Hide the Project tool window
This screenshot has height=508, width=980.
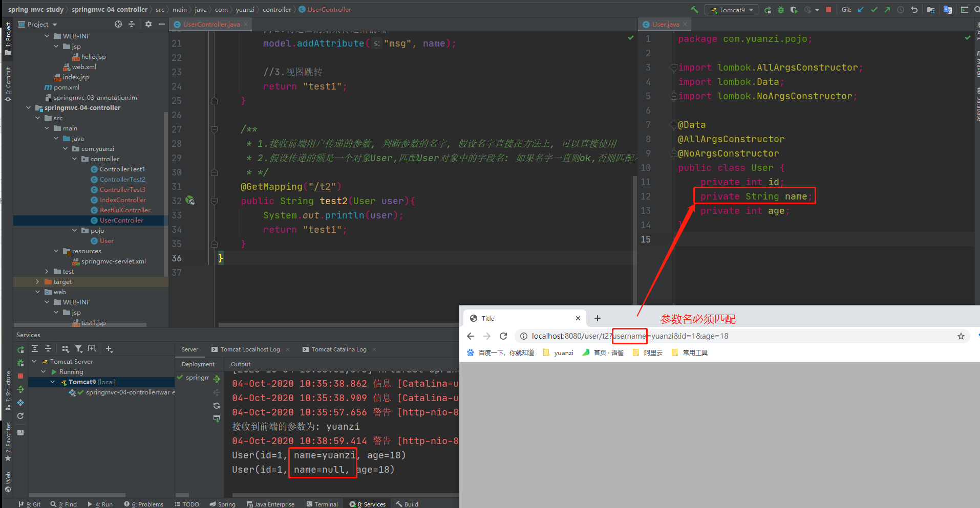tap(162, 24)
